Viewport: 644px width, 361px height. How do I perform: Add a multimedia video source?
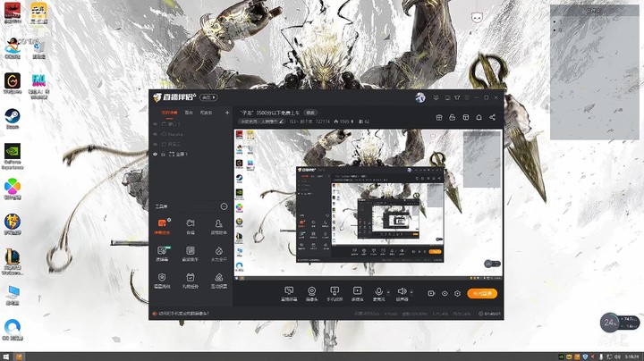point(357,293)
